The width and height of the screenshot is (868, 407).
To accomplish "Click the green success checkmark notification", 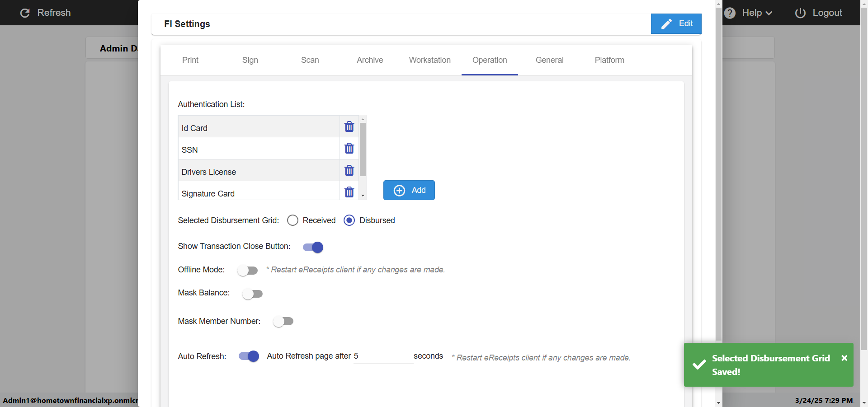I will (699, 364).
